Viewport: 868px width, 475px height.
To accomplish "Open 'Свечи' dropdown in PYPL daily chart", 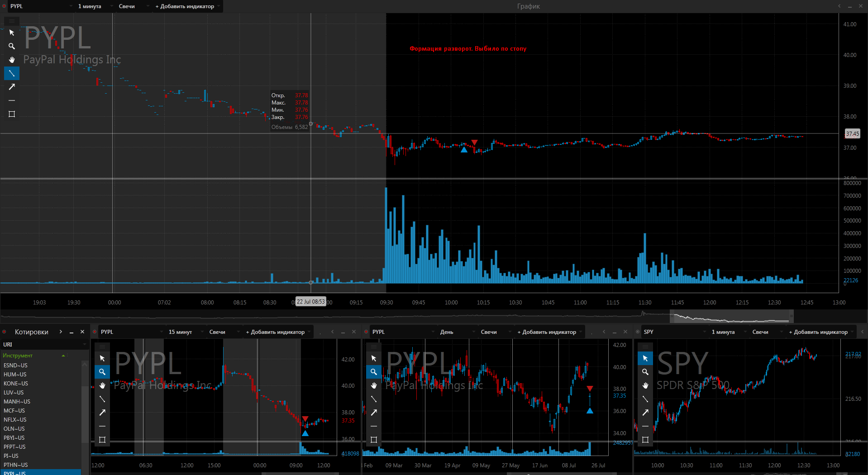I will (496, 332).
